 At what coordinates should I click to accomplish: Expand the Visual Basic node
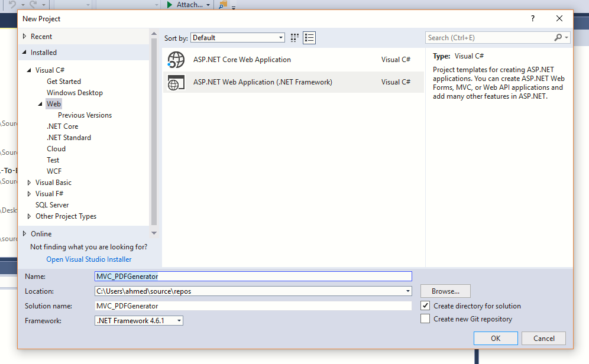pos(29,183)
